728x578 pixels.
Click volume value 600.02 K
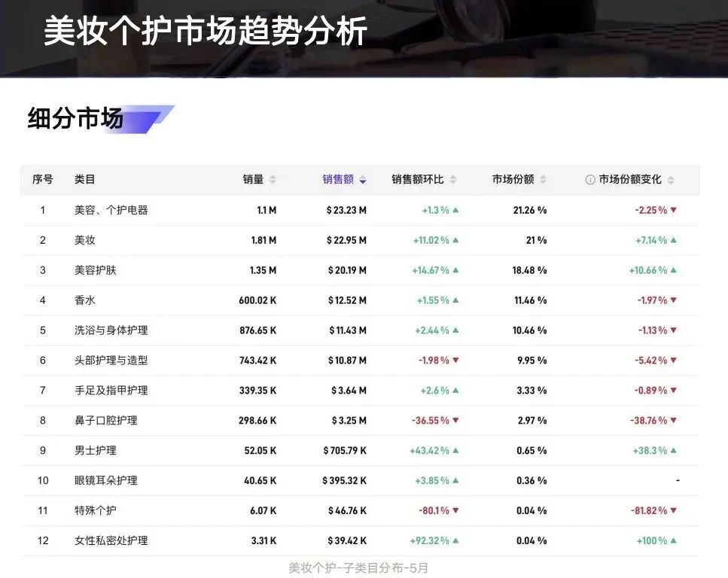pos(257,300)
